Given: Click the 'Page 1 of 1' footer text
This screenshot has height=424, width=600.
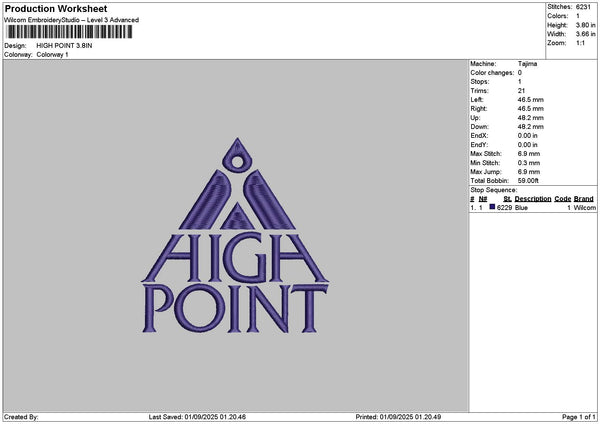Looking at the screenshot, I should click(x=579, y=417).
